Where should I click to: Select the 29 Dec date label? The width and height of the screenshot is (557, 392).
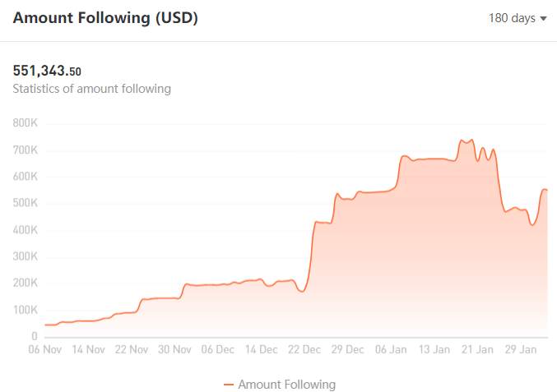[347, 349]
